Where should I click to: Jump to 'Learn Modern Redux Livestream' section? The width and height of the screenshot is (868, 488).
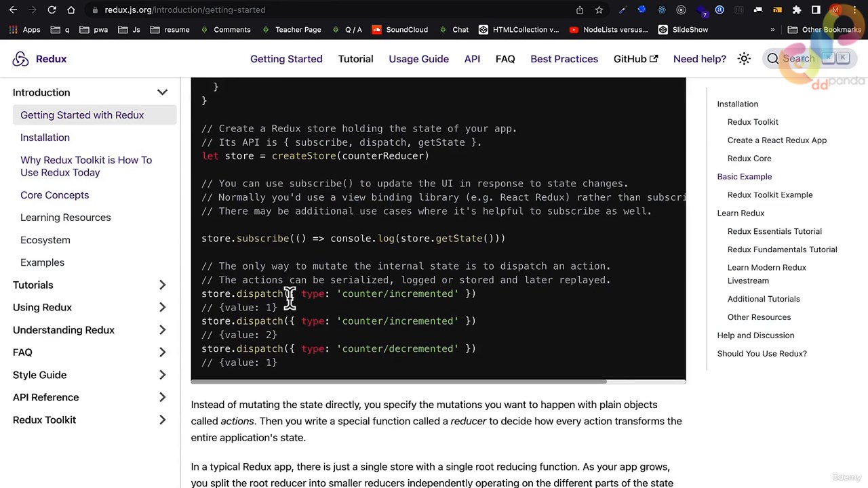coord(766,274)
